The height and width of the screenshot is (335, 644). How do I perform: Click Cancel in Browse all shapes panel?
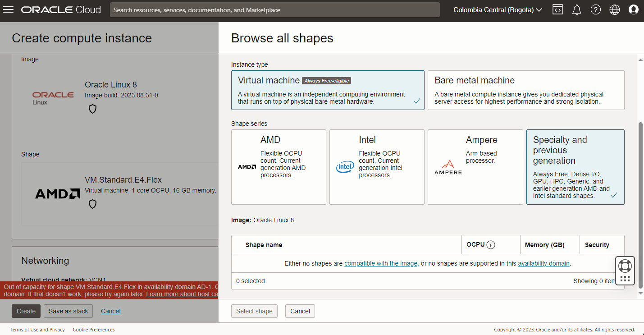click(x=300, y=311)
